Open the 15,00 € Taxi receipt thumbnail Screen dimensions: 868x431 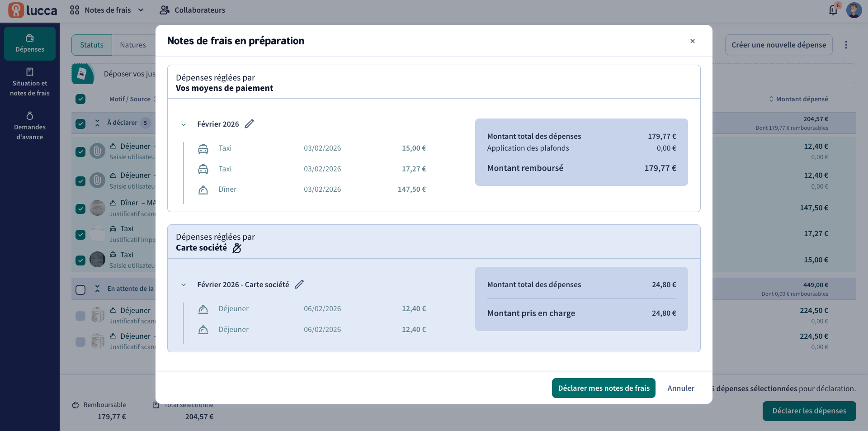point(97,260)
